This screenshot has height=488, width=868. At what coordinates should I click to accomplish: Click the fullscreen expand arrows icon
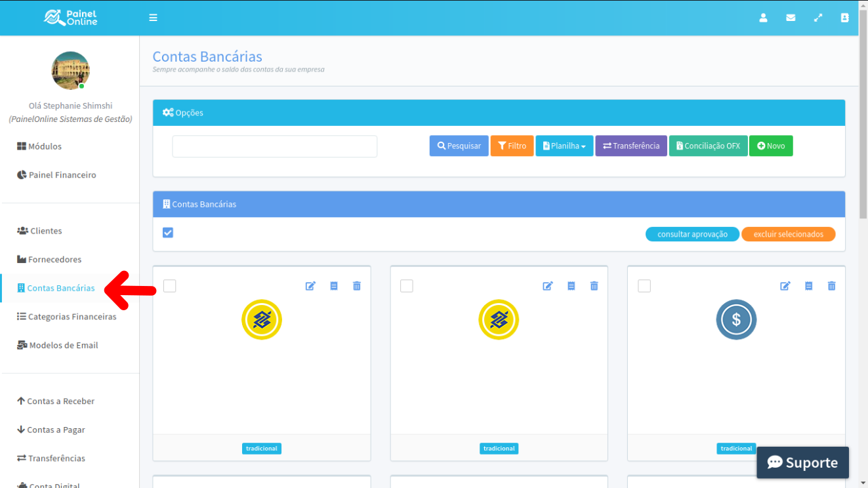coord(818,18)
